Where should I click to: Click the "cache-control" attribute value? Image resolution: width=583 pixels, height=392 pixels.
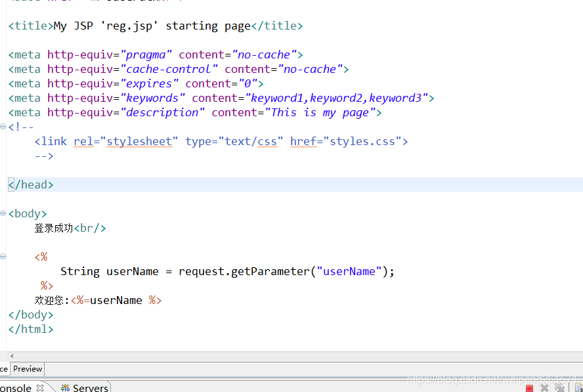pyautogui.click(x=169, y=69)
